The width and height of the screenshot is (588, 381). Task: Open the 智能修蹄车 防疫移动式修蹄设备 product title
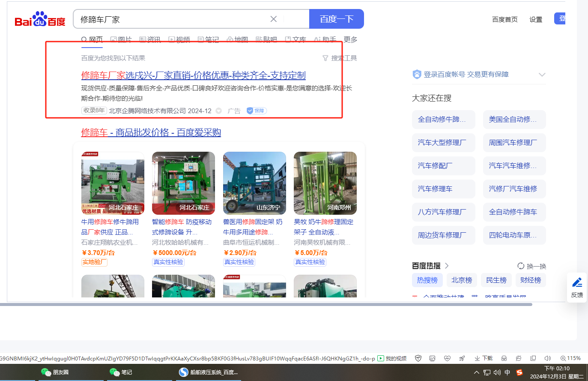[x=182, y=227]
